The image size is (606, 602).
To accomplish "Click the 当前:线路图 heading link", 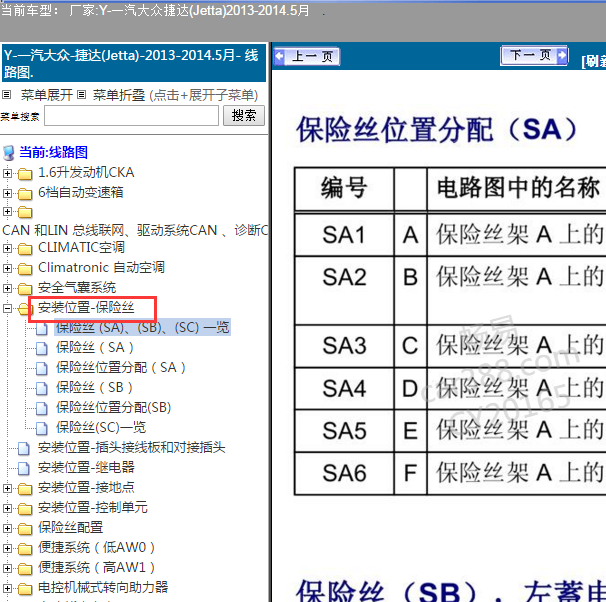I will point(53,152).
